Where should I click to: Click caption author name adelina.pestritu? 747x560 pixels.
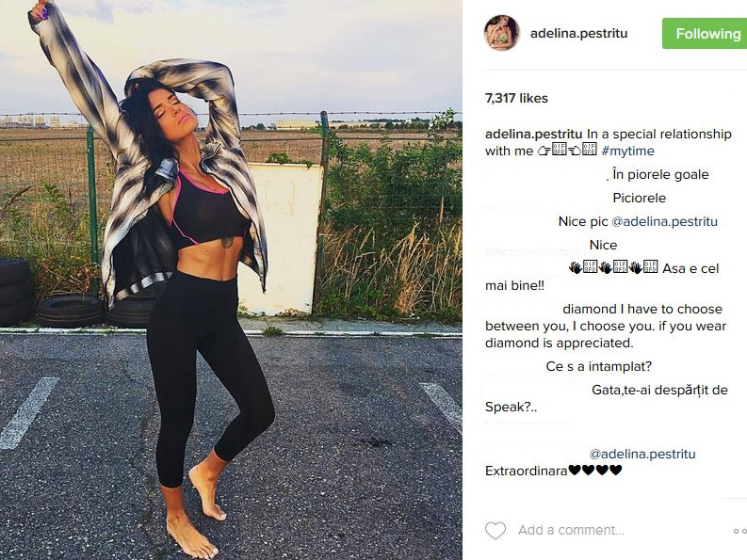[533, 135]
